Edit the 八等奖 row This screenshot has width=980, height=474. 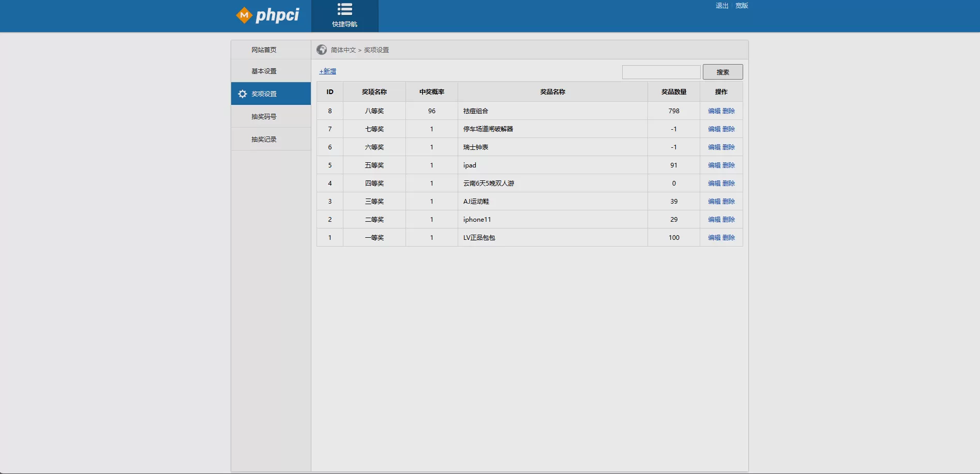(x=714, y=111)
